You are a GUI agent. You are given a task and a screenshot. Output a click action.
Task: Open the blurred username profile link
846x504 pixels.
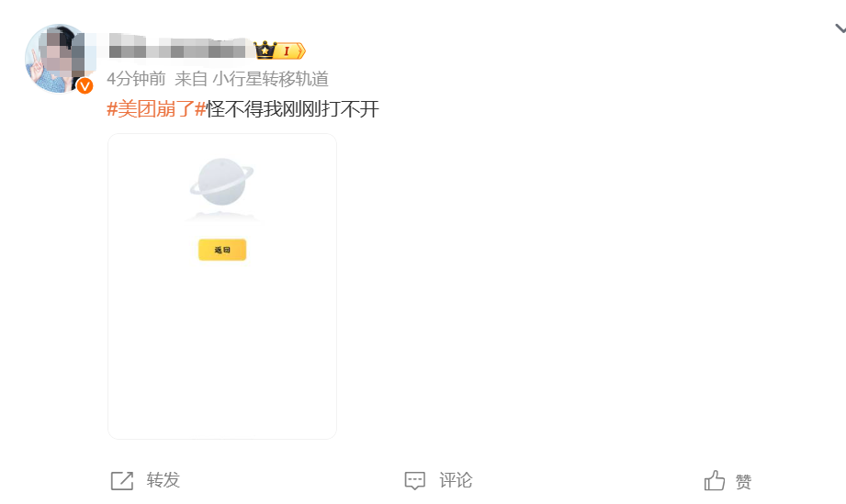click(180, 46)
